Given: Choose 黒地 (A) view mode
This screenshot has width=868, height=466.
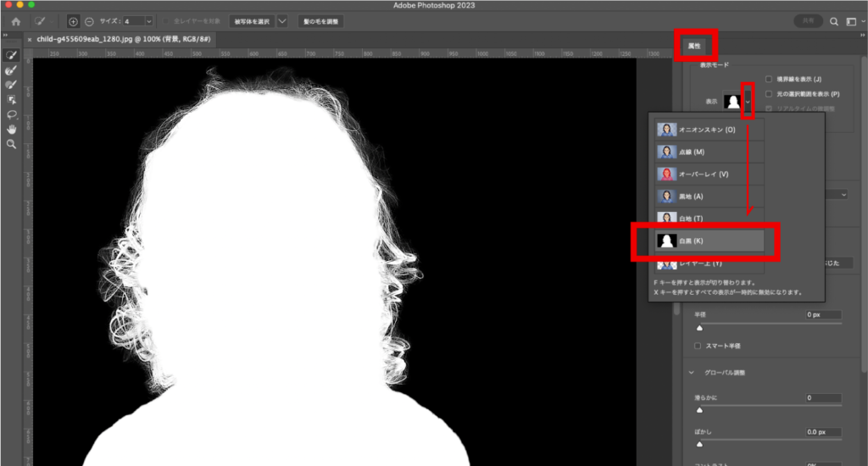Looking at the screenshot, I should [709, 197].
